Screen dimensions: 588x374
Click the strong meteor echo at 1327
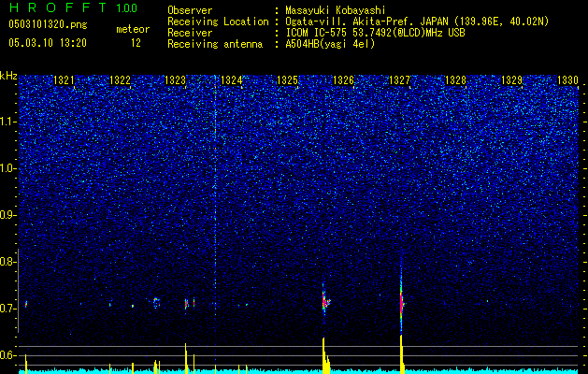[x=401, y=300]
